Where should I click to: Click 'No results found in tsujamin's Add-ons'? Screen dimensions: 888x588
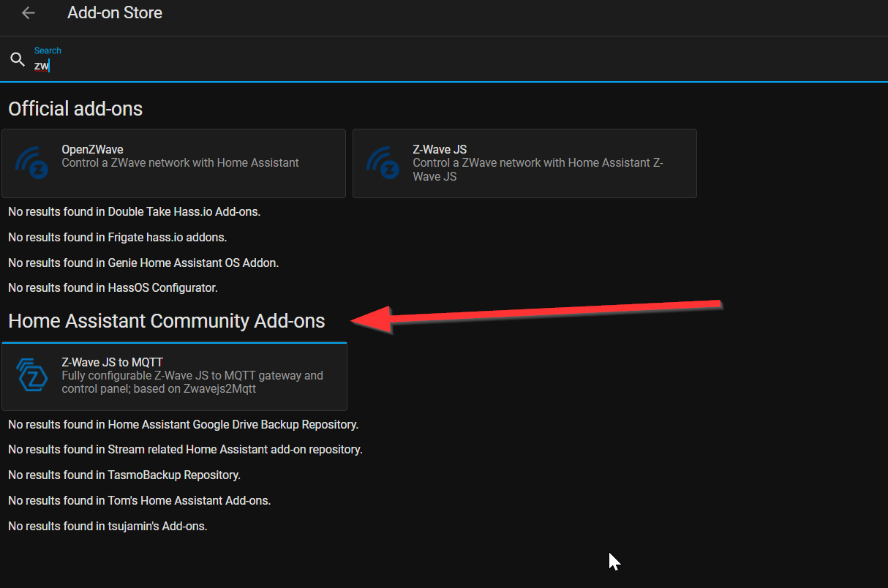click(x=108, y=526)
